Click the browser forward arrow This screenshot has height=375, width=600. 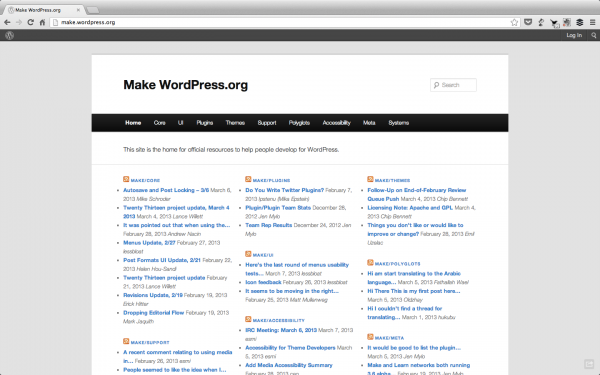coord(19,23)
